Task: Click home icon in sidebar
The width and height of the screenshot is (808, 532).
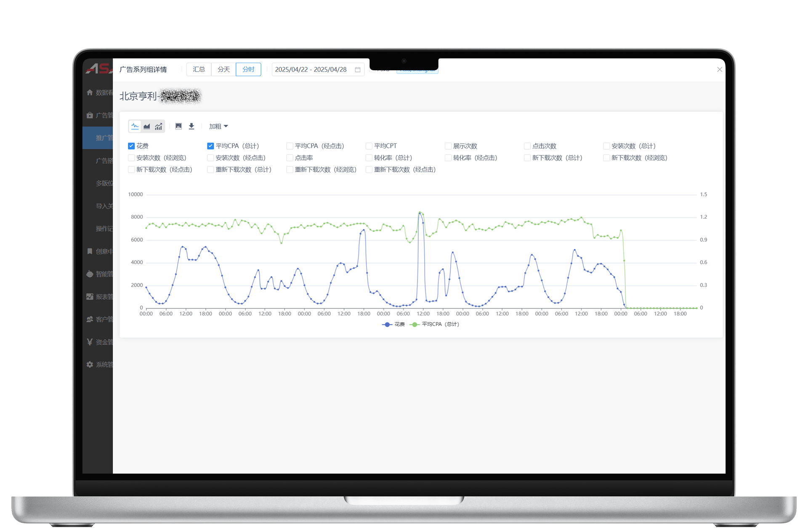Action: [90, 93]
